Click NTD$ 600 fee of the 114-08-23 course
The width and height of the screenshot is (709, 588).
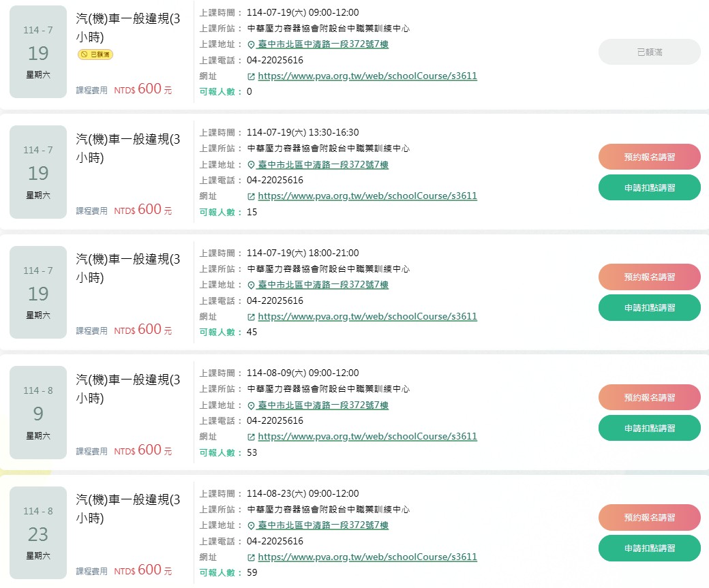(143, 570)
